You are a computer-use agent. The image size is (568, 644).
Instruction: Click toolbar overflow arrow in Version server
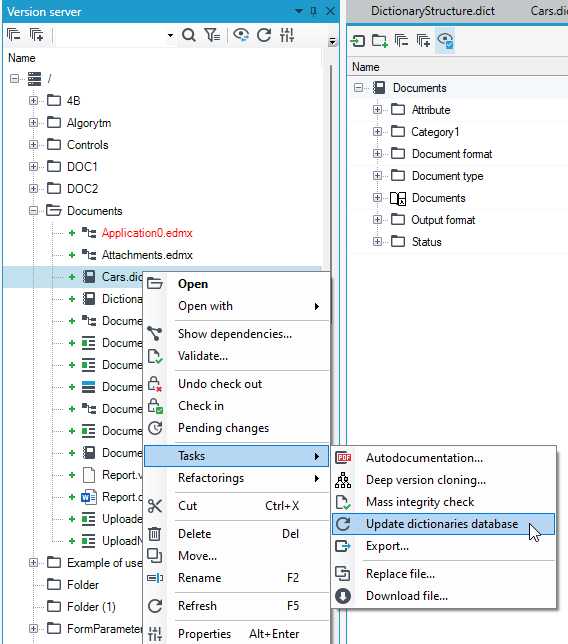[x=333, y=41]
